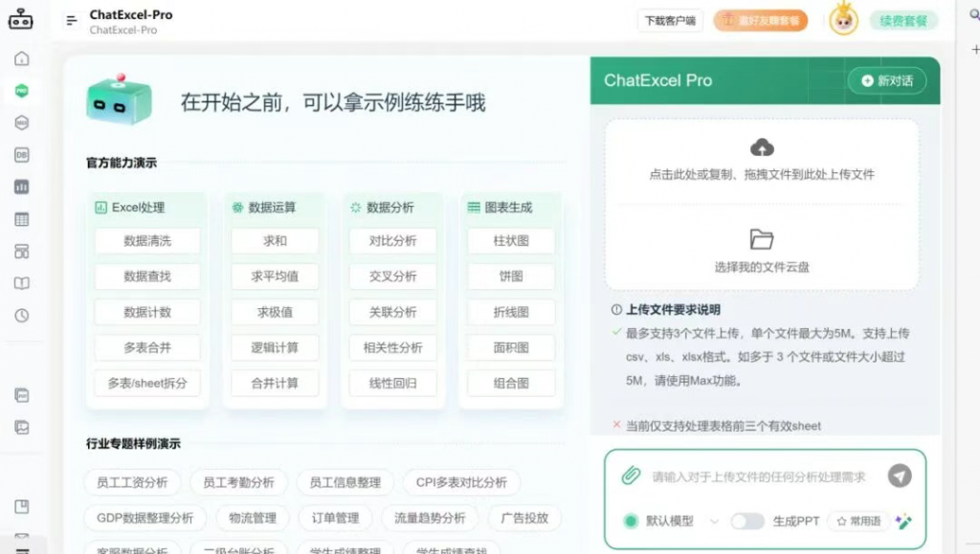This screenshot has height=554, width=980.
Task: Click the crowned user avatar
Action: click(843, 20)
